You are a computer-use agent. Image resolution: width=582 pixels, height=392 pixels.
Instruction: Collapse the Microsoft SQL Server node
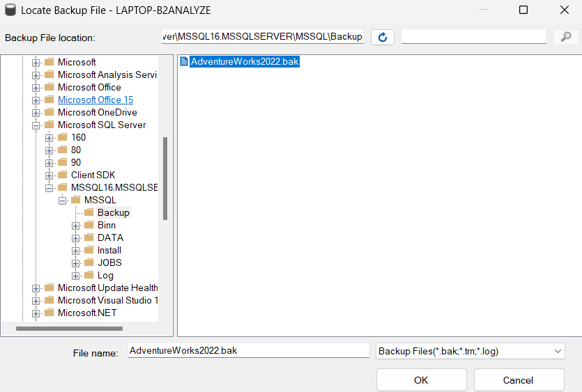(36, 125)
